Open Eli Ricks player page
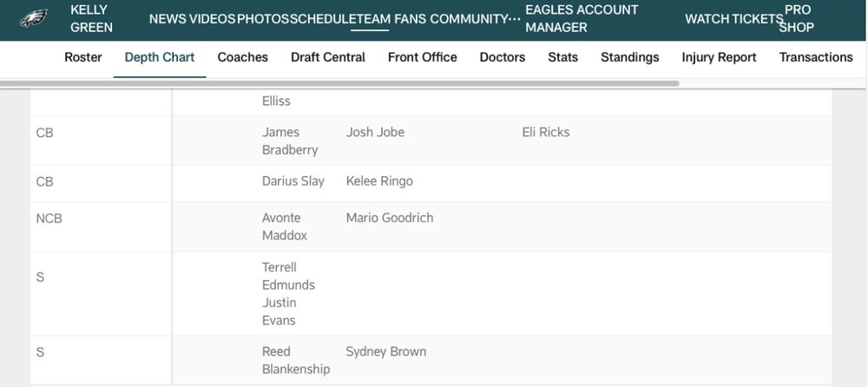The image size is (868, 387). point(546,132)
